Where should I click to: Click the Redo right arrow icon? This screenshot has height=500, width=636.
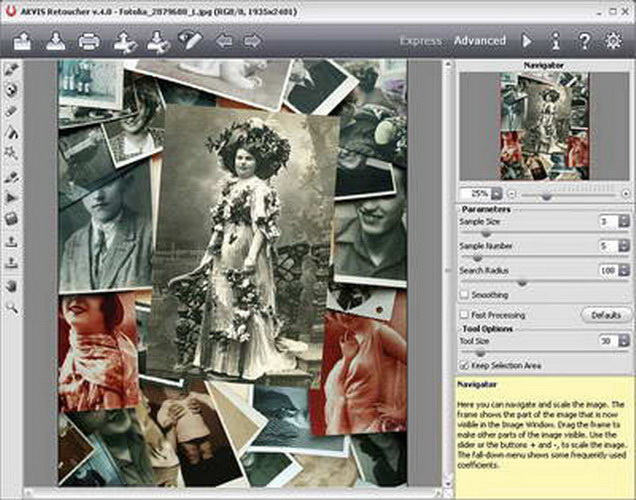pos(252,41)
